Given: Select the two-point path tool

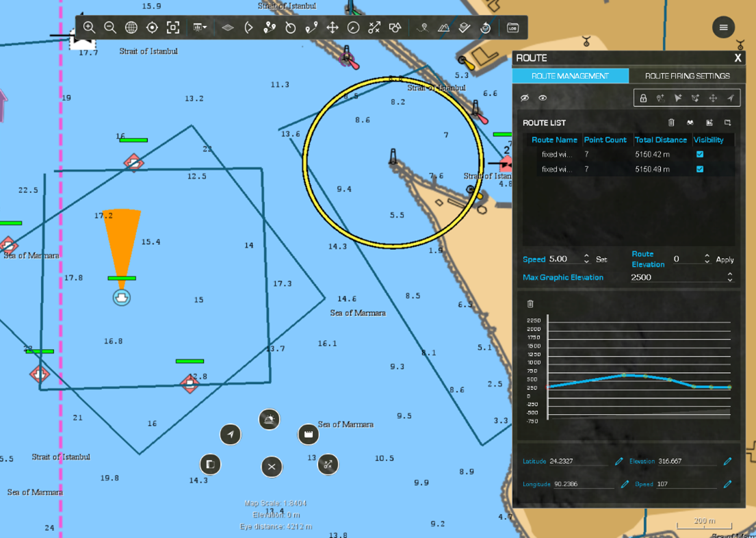Looking at the screenshot, I should point(311,27).
